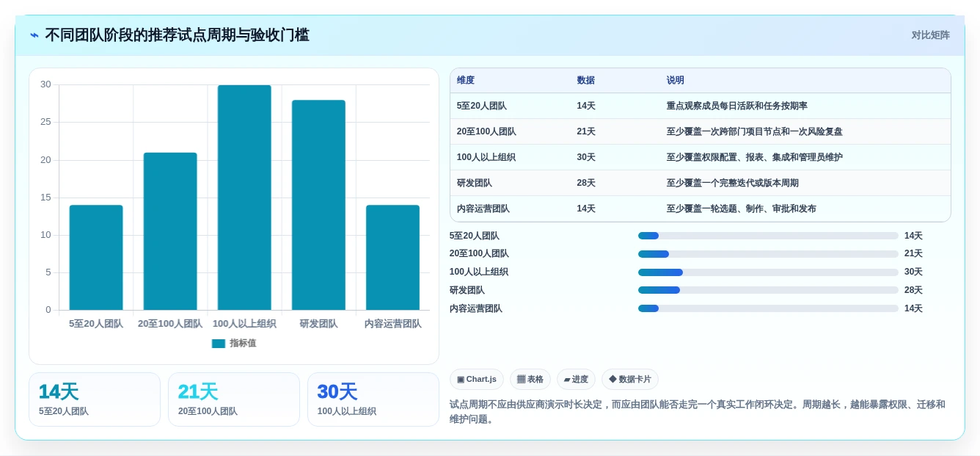The width and height of the screenshot is (980, 456).
Task: Toggle the 指标值 legend swatch
Action: 219,343
